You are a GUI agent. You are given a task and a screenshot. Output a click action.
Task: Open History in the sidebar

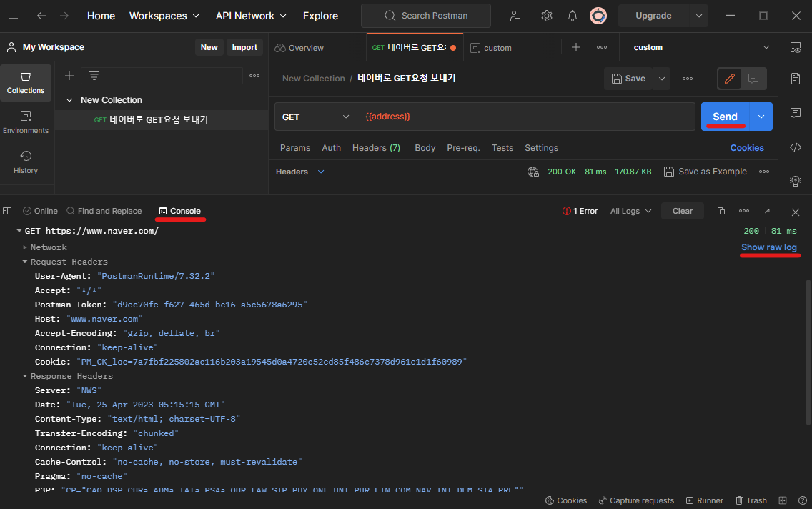tap(26, 162)
